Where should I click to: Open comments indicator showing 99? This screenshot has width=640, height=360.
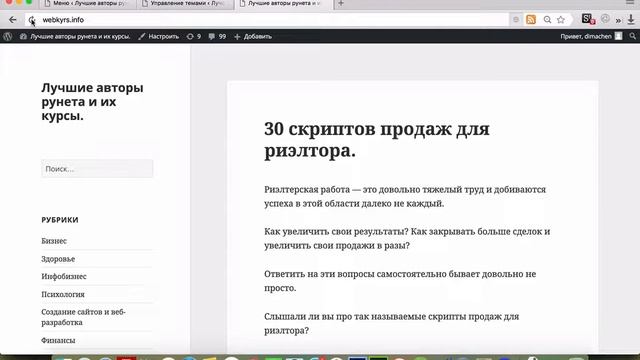click(217, 36)
